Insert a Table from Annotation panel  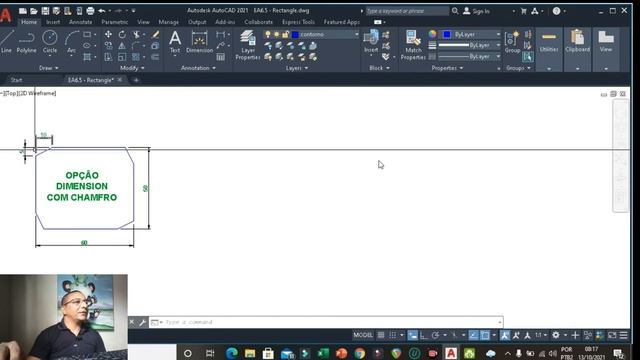[221, 57]
